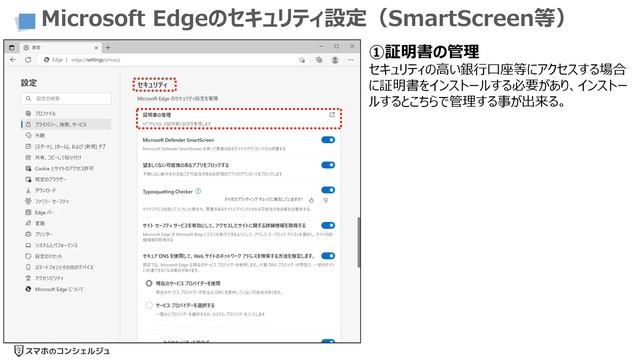Click the 設定のリセット sidebar icon
Viewport: 640px width, 360px height.
28,256
